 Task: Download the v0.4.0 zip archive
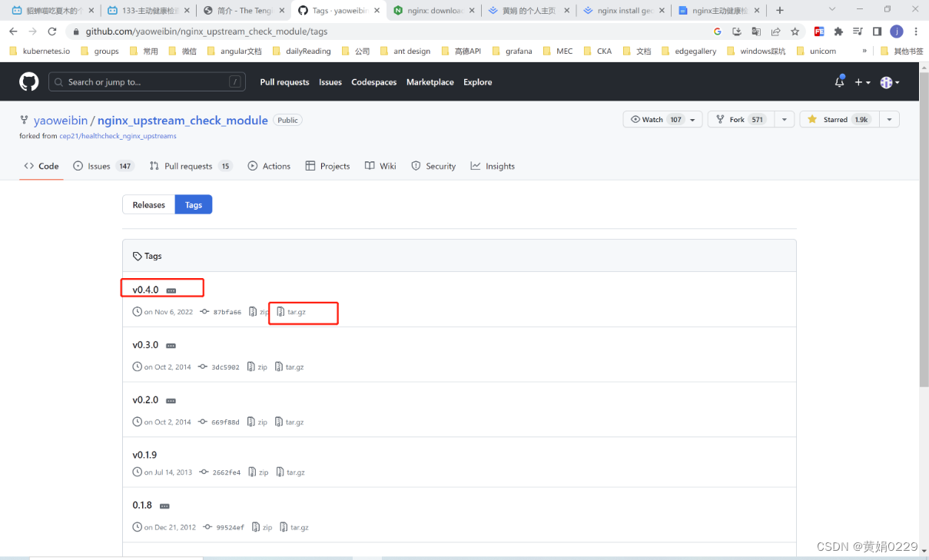pos(259,312)
